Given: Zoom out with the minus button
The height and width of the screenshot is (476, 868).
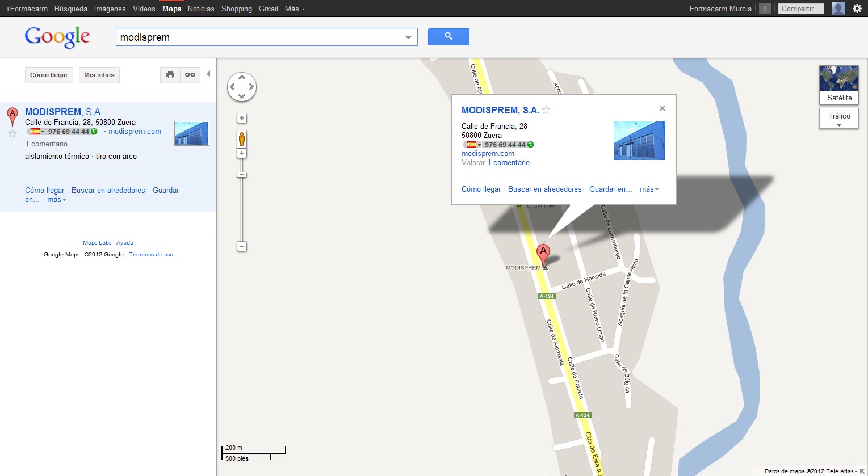Looking at the screenshot, I should click(242, 246).
